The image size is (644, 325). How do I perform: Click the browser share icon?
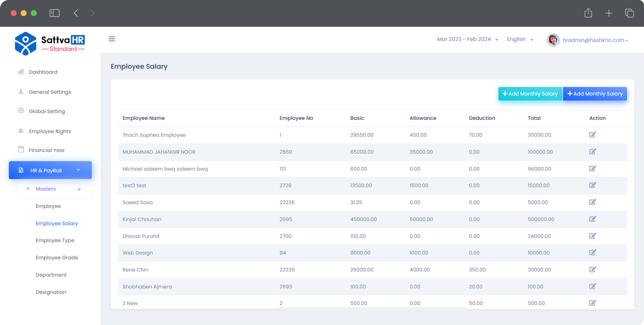pyautogui.click(x=588, y=13)
